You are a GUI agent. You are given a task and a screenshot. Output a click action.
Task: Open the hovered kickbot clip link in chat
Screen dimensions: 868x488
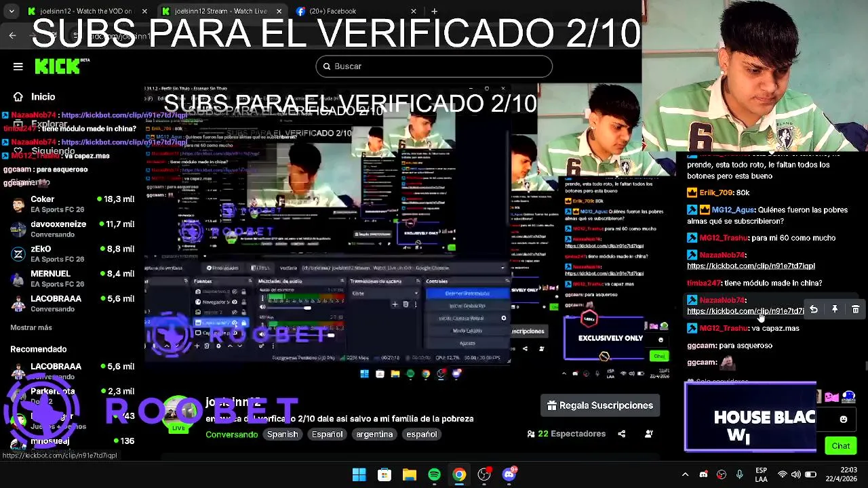point(745,311)
